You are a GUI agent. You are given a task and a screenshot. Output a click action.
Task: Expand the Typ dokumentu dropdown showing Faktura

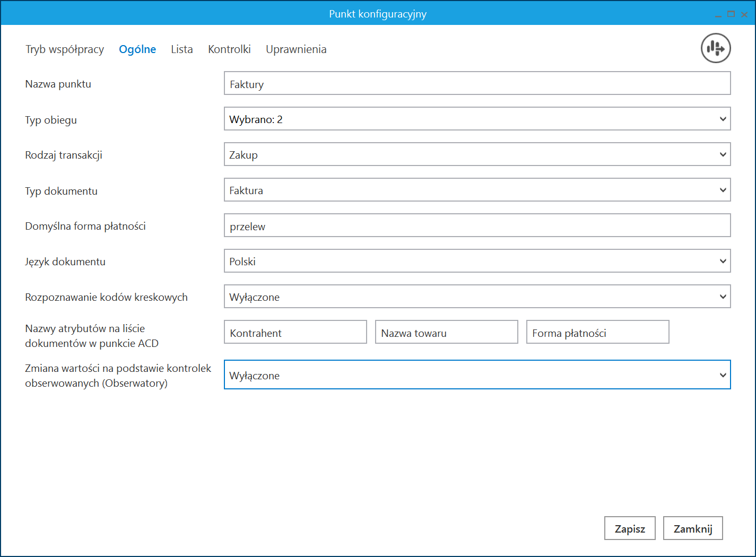[477, 190]
